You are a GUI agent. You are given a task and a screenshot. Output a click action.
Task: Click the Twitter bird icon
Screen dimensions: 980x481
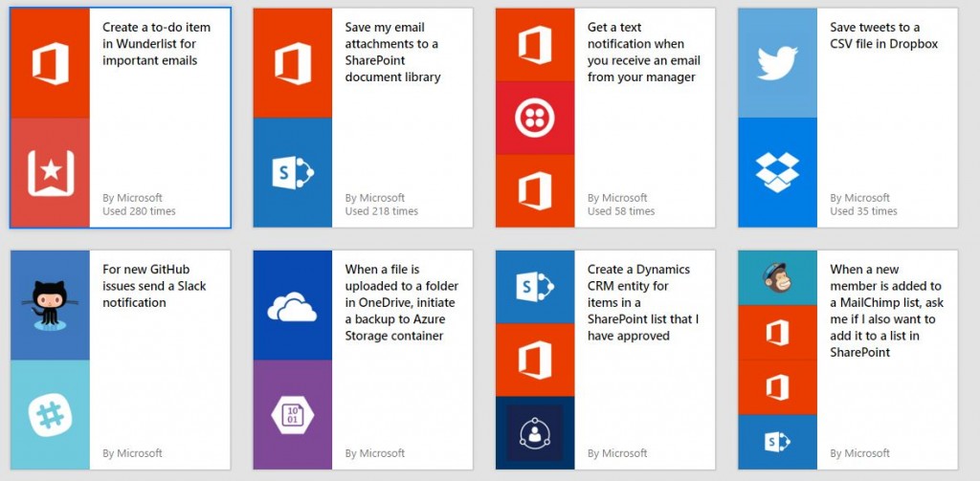point(777,62)
